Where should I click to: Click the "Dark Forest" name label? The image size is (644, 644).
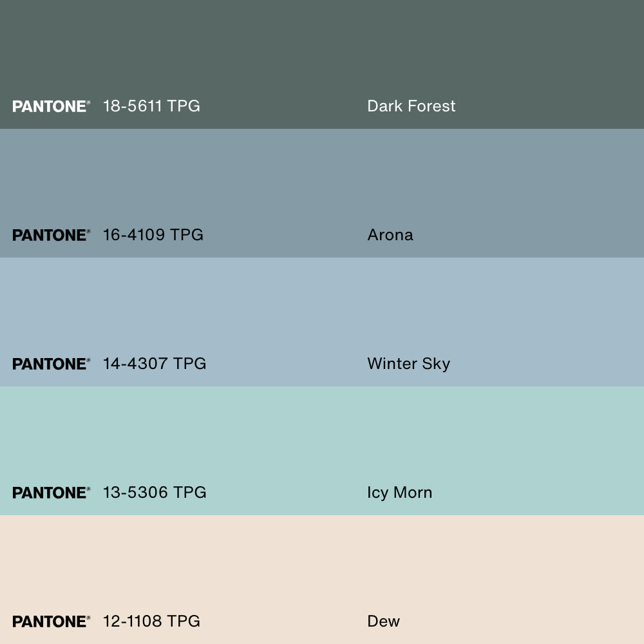[x=411, y=106]
